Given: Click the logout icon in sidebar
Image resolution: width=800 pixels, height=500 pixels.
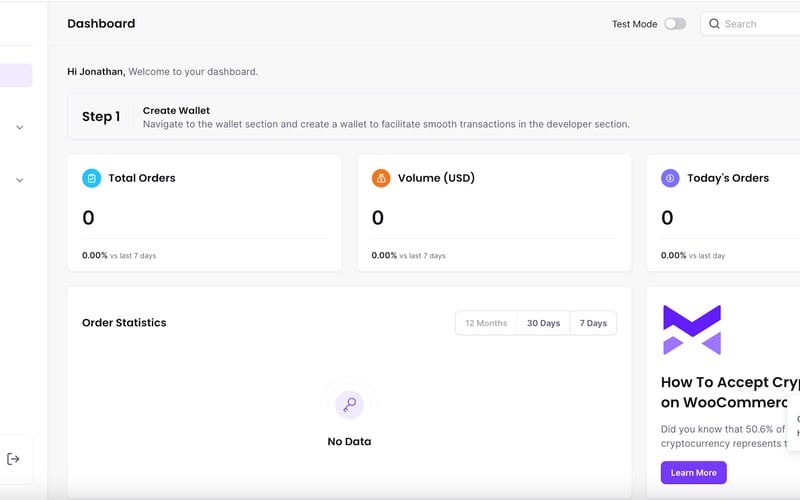Looking at the screenshot, I should click(13, 459).
